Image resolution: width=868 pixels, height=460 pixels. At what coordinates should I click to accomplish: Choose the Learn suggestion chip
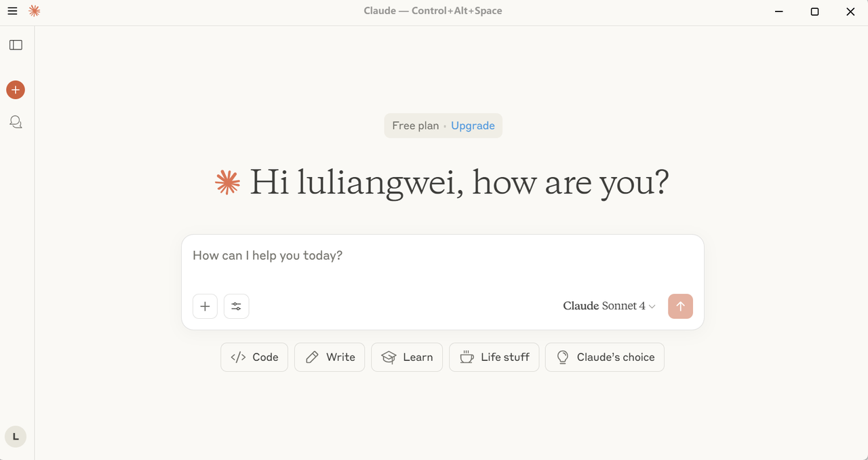[x=407, y=357]
